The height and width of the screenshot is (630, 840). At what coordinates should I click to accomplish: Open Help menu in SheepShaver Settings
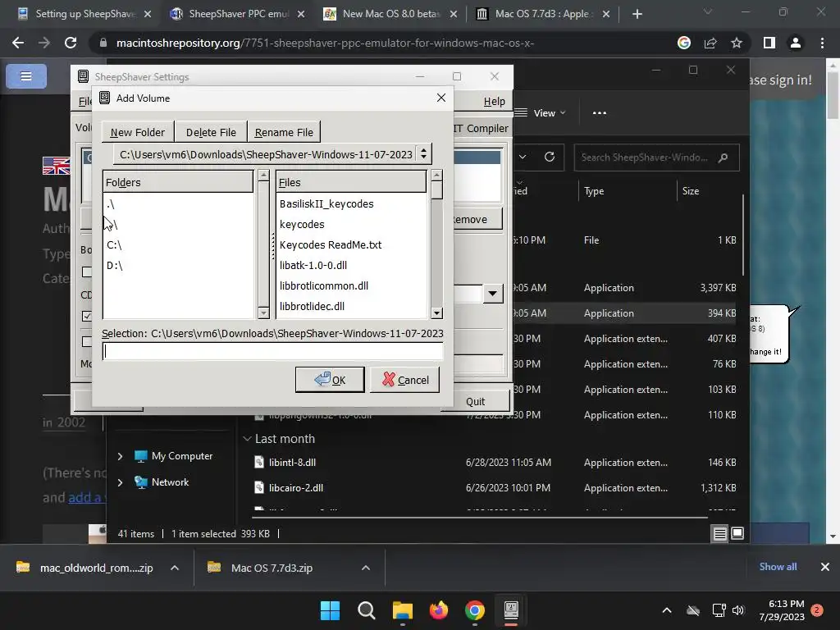(x=494, y=101)
